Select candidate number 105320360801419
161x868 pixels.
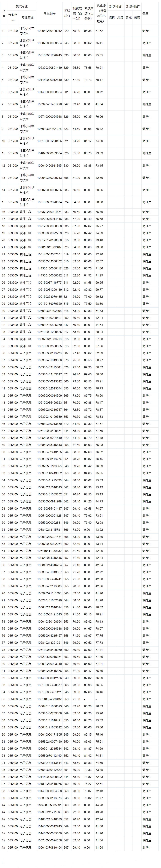(49, 68)
